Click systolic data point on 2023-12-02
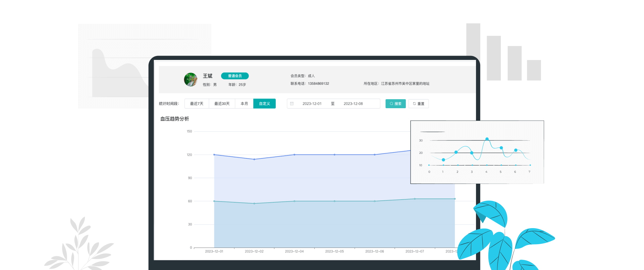Screen dimensions: 644x270 point(254,159)
